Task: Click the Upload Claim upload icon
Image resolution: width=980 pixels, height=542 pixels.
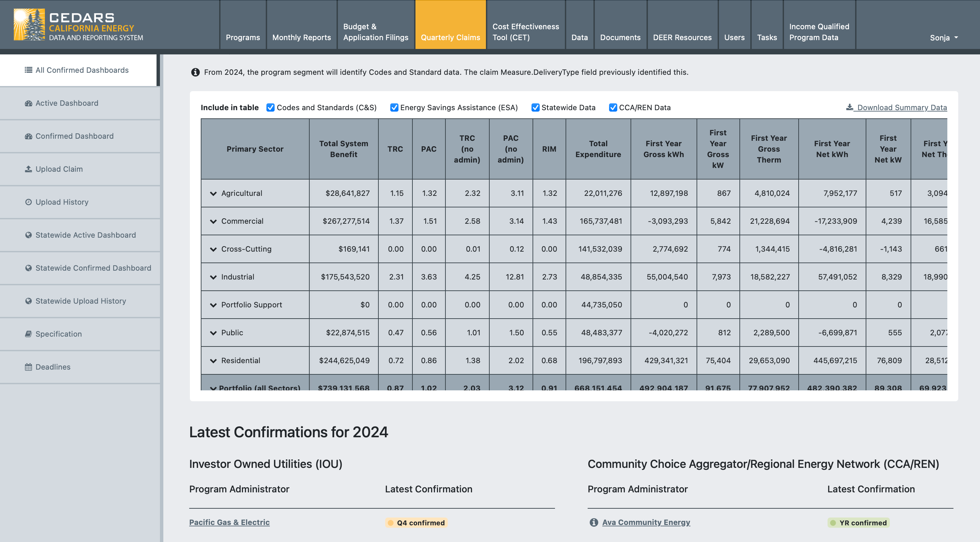Action: tap(29, 169)
